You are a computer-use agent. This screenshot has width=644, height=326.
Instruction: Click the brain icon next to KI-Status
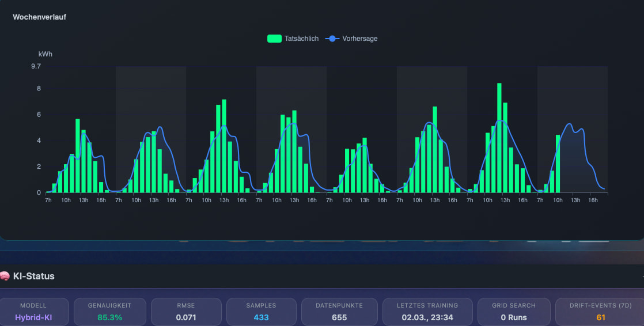click(x=5, y=276)
